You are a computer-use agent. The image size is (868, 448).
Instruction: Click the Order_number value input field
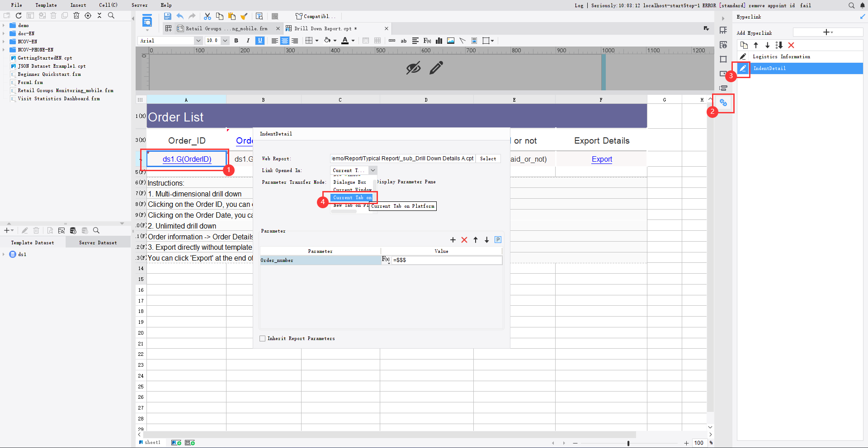pos(445,260)
